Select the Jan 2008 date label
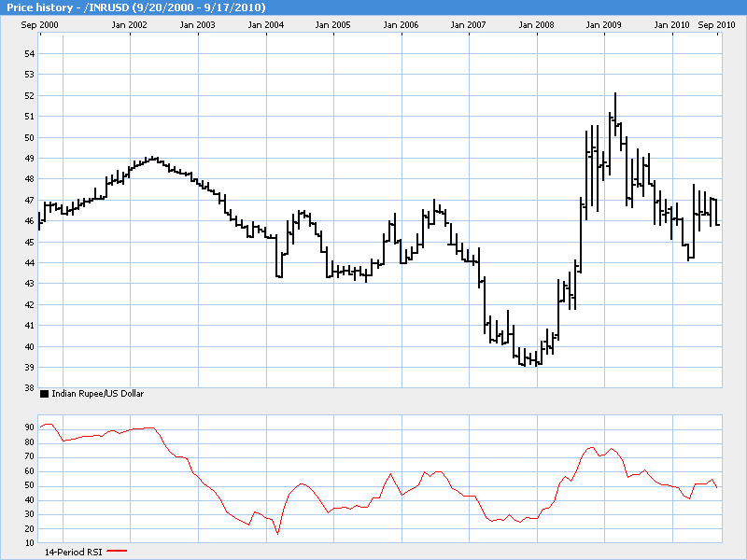 coord(537,24)
